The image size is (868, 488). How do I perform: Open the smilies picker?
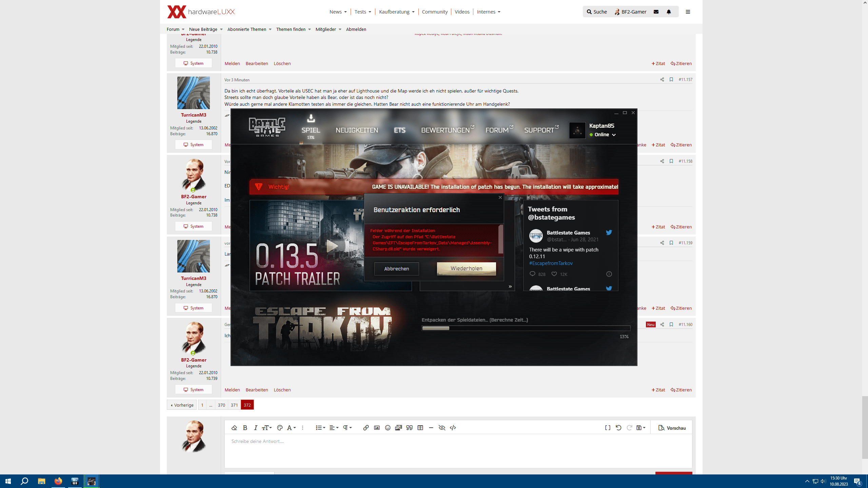tap(388, 428)
